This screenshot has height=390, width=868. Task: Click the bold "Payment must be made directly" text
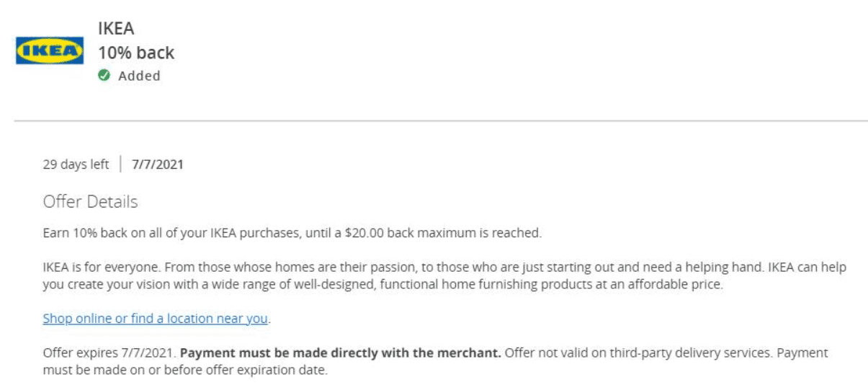point(340,353)
